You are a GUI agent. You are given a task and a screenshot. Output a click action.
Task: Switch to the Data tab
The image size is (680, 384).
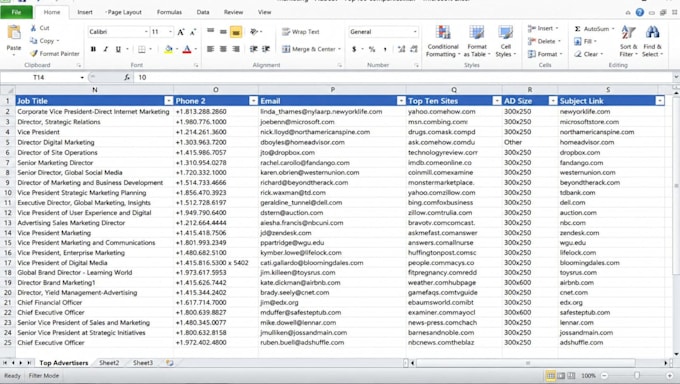click(x=203, y=12)
